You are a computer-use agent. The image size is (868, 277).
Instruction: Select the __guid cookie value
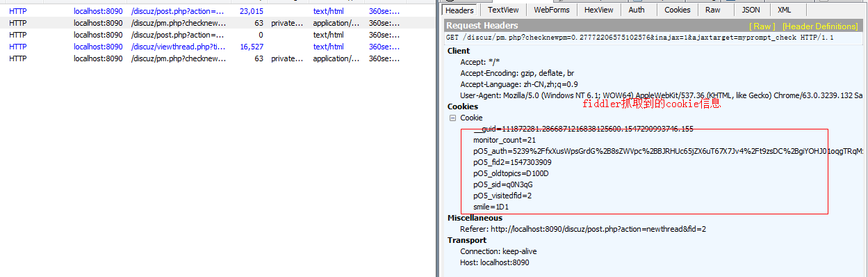[583, 129]
